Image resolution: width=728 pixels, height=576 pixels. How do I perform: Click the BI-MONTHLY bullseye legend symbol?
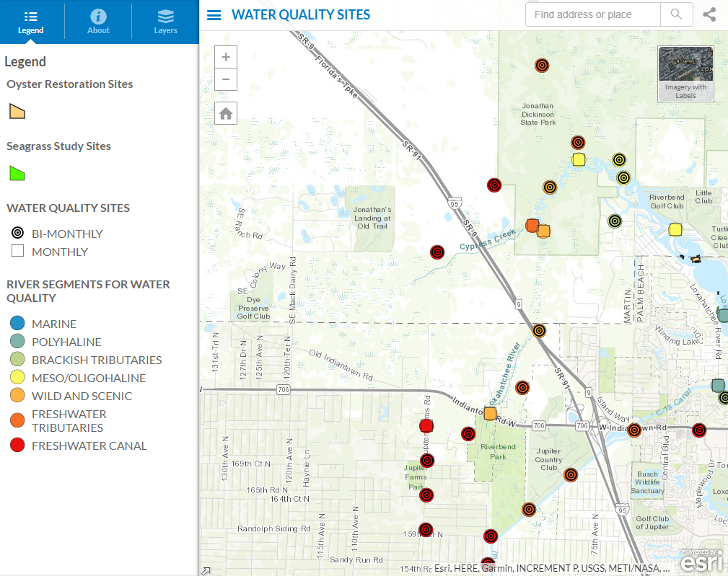click(18, 234)
